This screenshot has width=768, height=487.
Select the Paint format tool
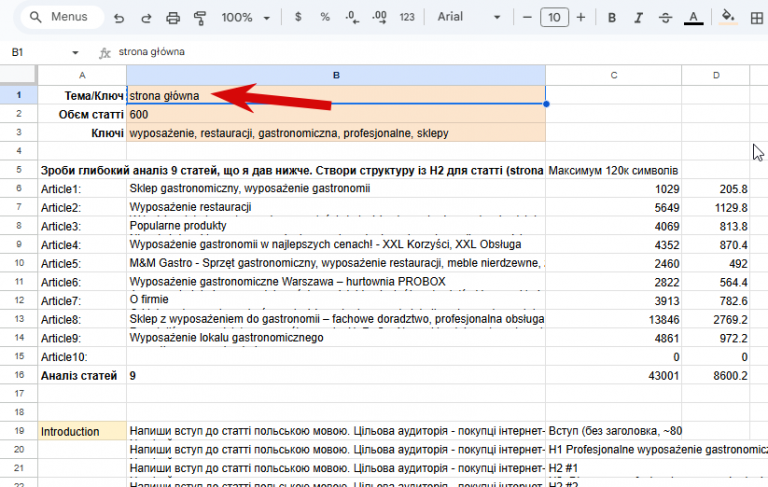click(x=200, y=18)
